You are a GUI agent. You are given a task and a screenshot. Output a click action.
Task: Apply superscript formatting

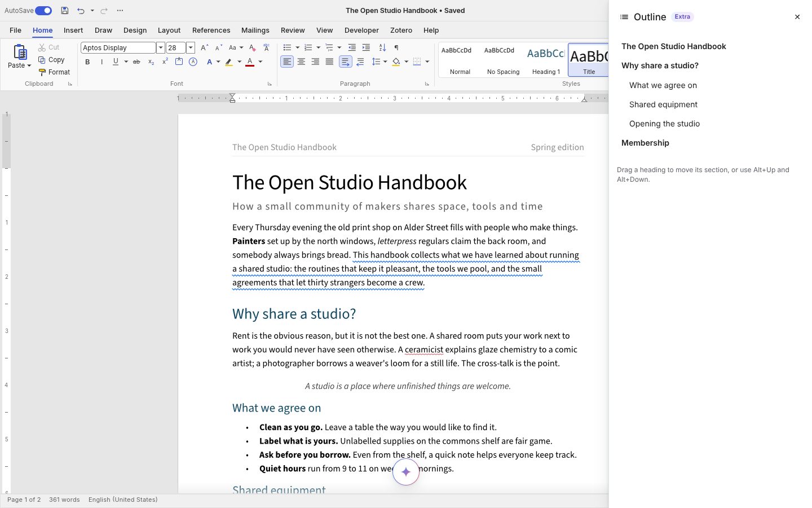[x=165, y=62]
